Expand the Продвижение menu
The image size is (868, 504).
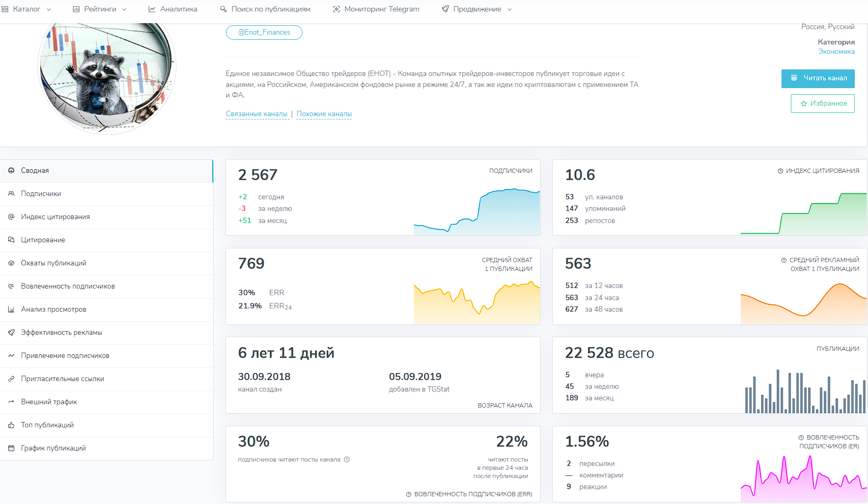tap(477, 9)
